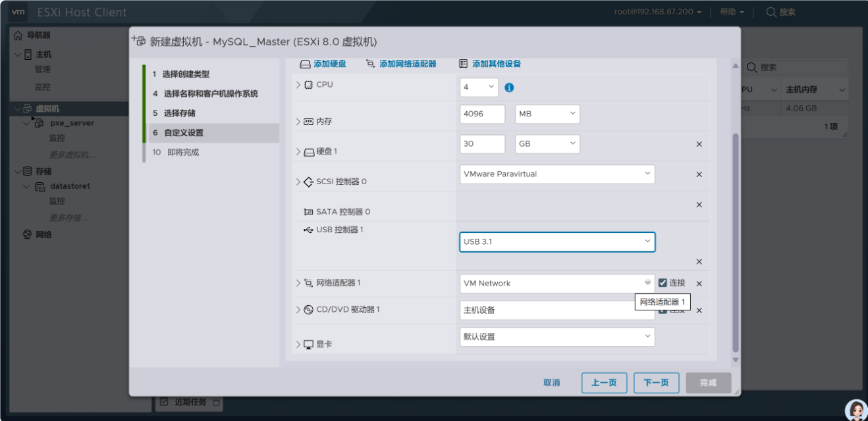Click the pxe_server VM icon
Image resolution: width=868 pixels, height=421 pixels.
38,122
